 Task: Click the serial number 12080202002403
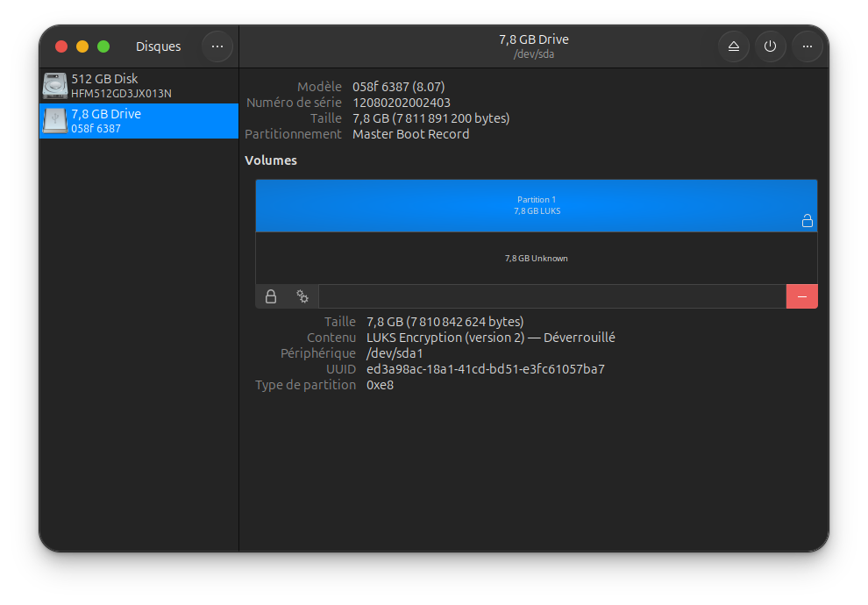point(402,103)
